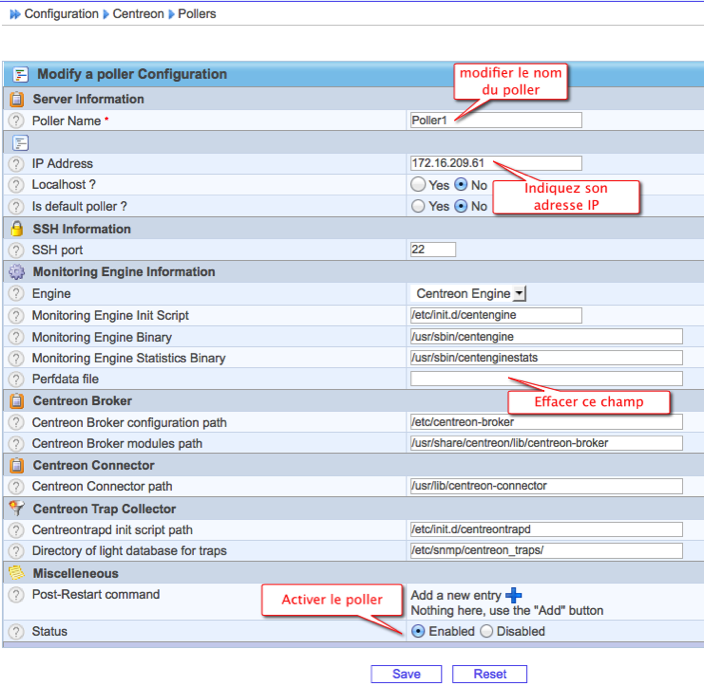
Task: Save the poller configuration
Action: [406, 674]
